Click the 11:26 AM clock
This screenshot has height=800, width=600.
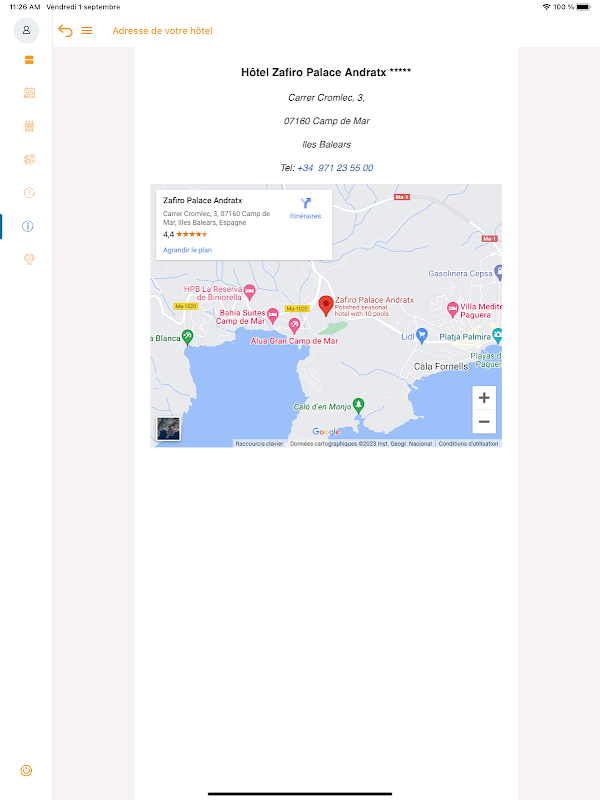[x=24, y=7]
